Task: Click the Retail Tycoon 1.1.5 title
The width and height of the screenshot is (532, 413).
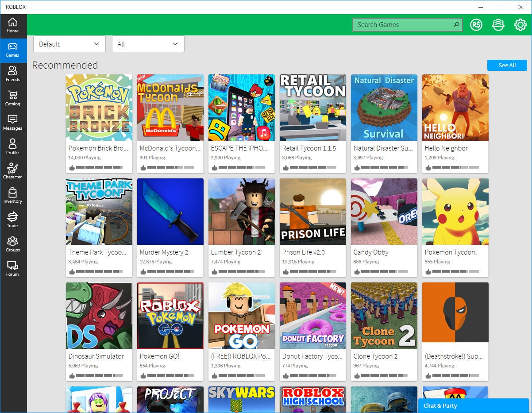Action: pos(309,148)
